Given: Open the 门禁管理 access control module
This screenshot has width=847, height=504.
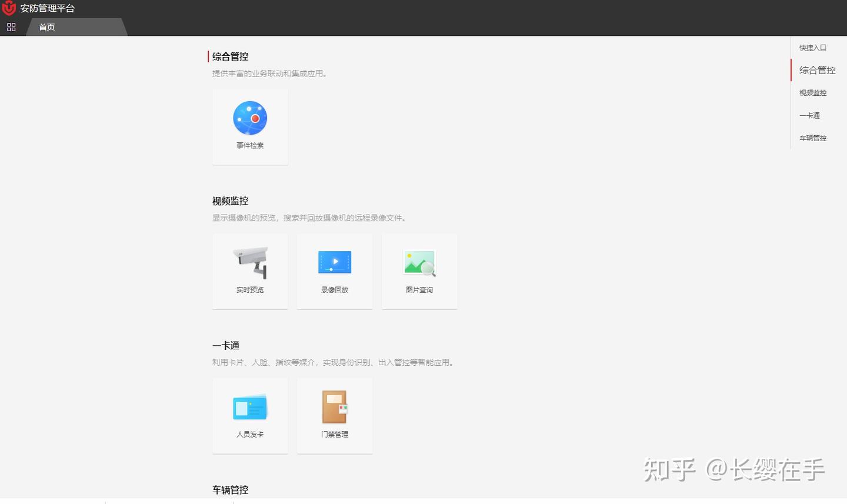Looking at the screenshot, I should (x=334, y=415).
